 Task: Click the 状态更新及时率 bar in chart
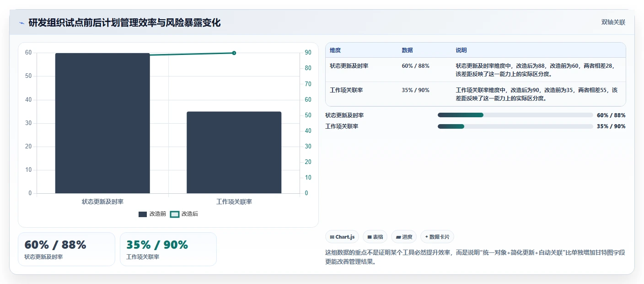[102, 123]
